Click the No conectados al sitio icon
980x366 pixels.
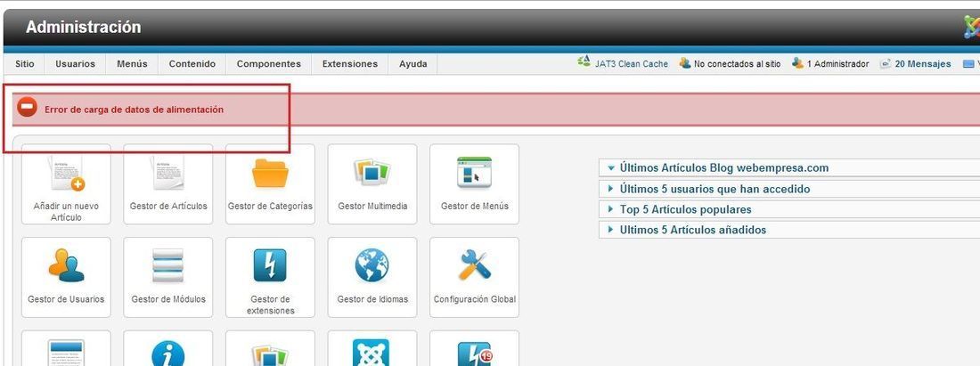click(x=685, y=63)
